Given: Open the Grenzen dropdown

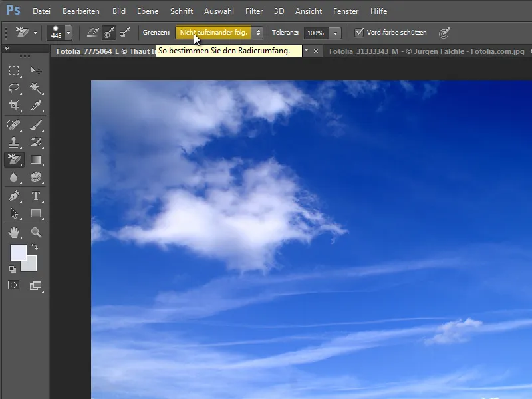Looking at the screenshot, I should point(219,33).
